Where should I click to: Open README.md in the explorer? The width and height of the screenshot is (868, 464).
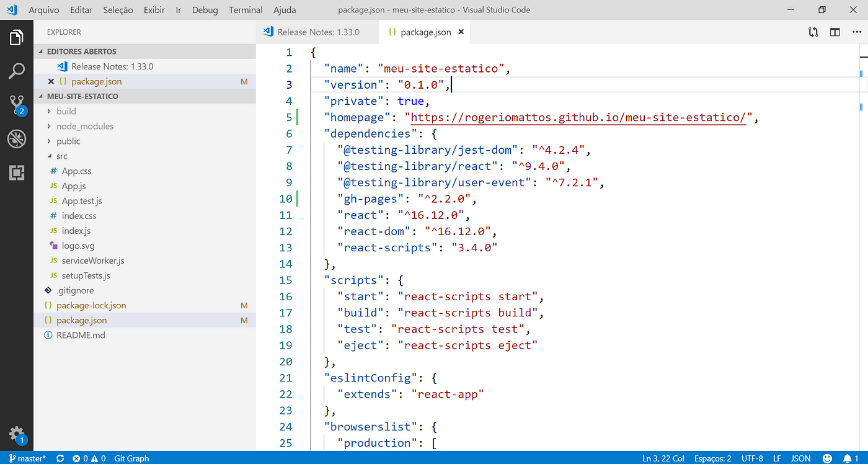point(144,336)
